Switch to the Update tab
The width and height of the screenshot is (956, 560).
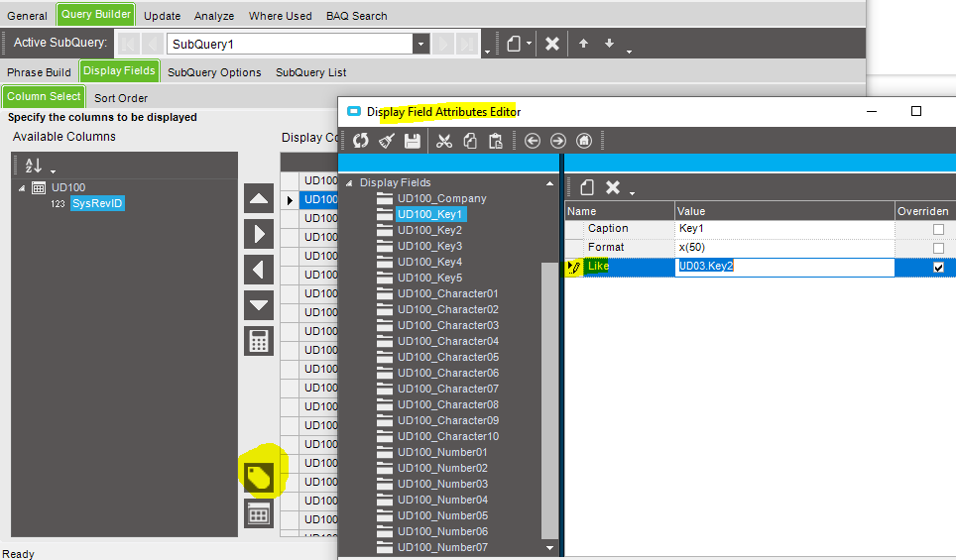pos(163,16)
